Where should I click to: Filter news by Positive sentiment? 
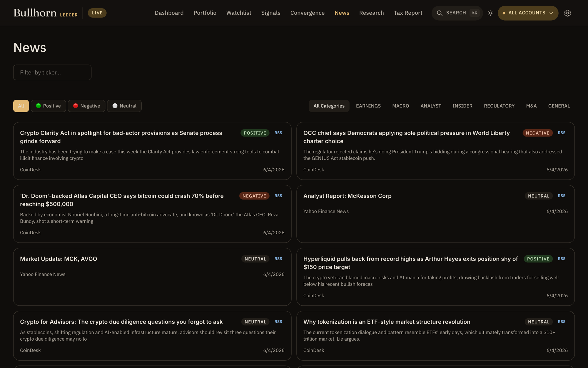[48, 106]
